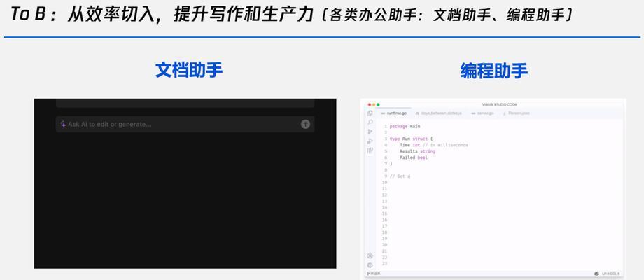The width and height of the screenshot is (644, 280).
Task: Open the Accounts icon in VS Code sidebar
Action: tap(370, 255)
